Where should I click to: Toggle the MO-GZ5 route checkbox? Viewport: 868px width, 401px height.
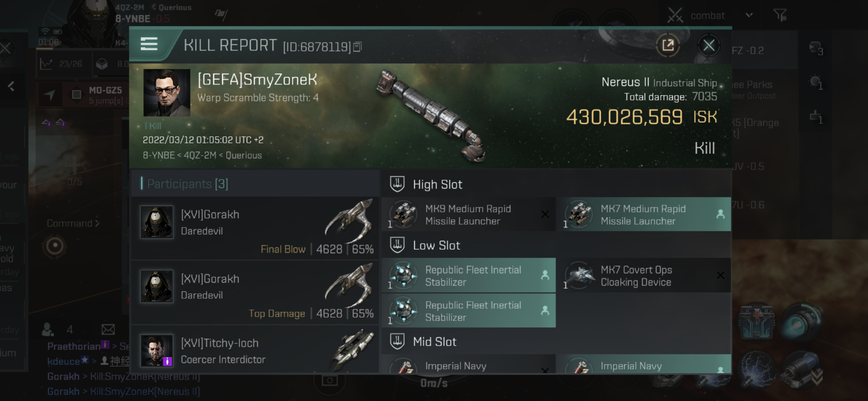point(77,94)
